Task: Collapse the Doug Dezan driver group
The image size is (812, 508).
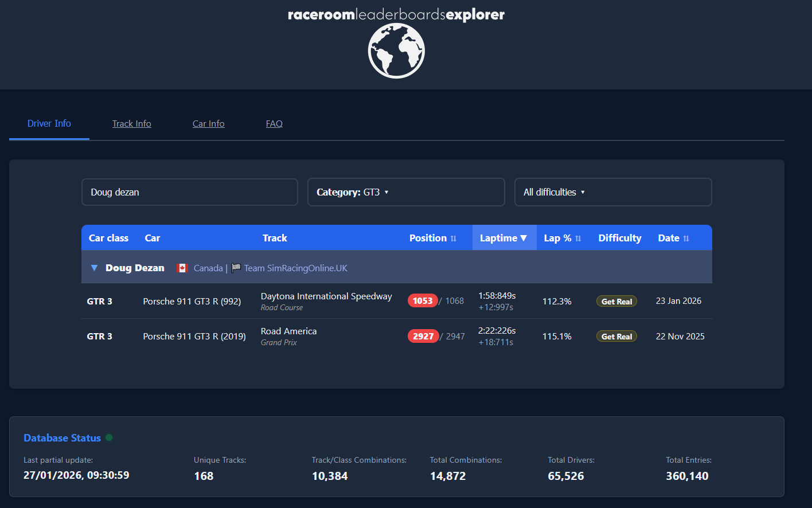Action: click(x=95, y=268)
